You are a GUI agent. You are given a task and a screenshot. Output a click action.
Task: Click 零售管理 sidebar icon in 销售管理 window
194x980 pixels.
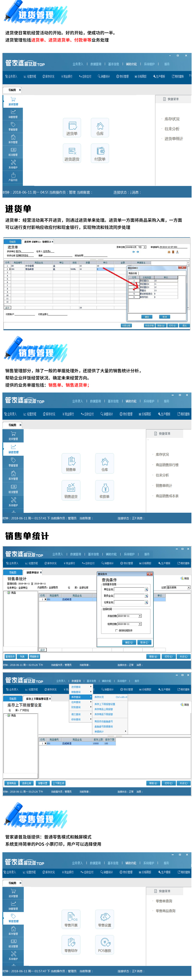click(x=13, y=462)
